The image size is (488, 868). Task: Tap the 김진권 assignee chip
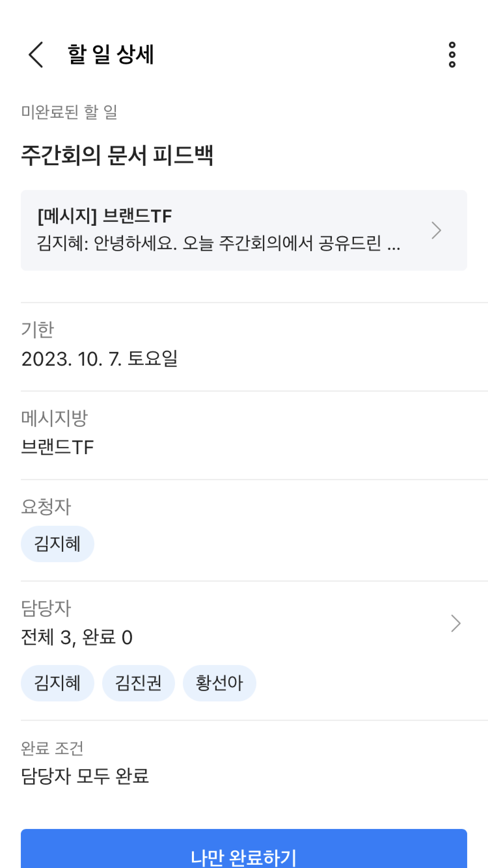pyautogui.click(x=138, y=683)
